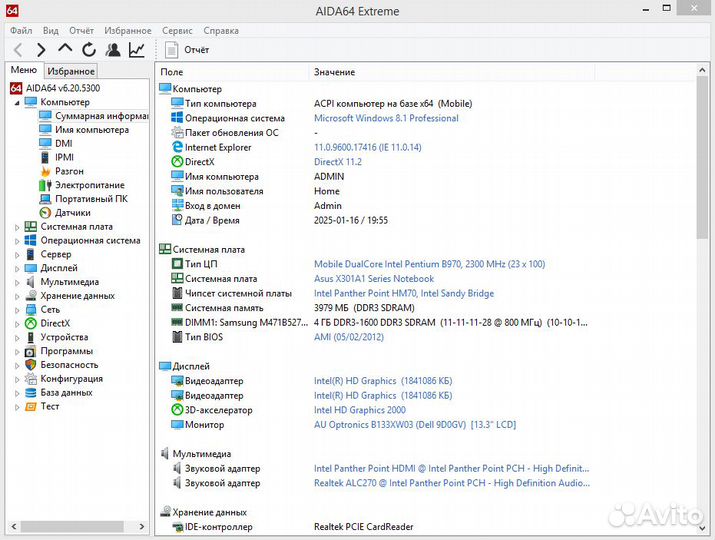Expand the Операционная система tree node
Viewport: 715px width, 540px height.
pos(17,241)
